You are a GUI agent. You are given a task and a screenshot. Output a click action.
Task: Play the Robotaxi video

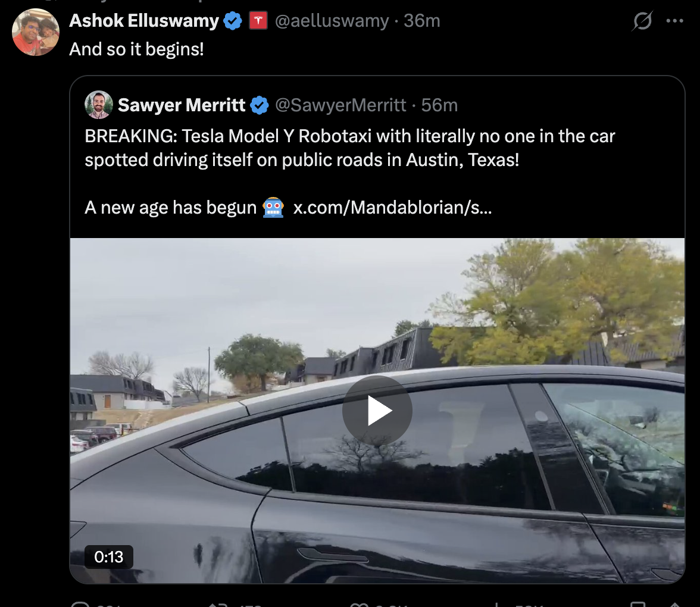point(377,410)
